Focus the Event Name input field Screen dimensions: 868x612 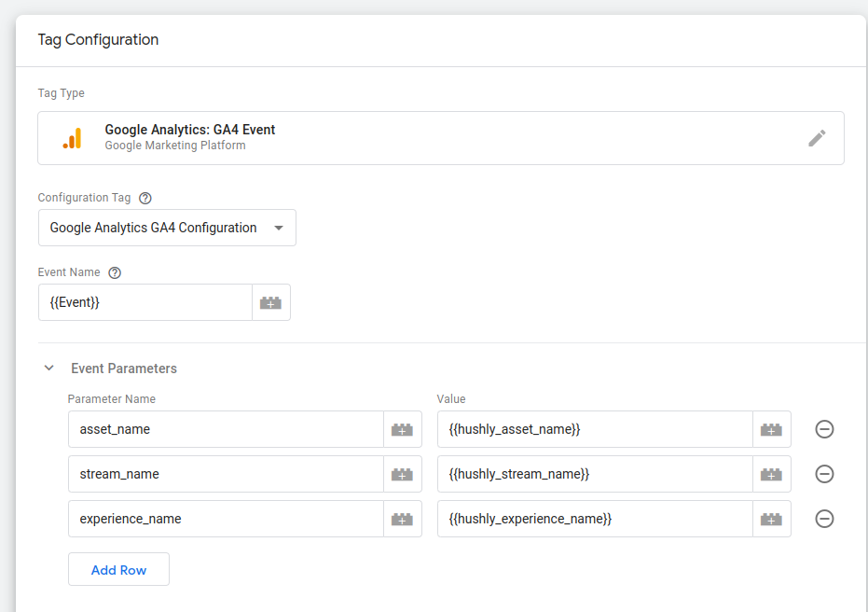coord(145,302)
